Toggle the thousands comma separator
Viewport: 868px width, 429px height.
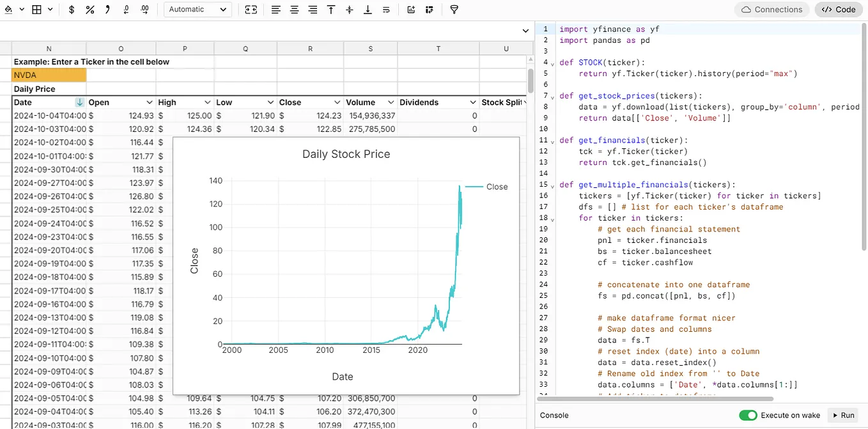click(108, 10)
